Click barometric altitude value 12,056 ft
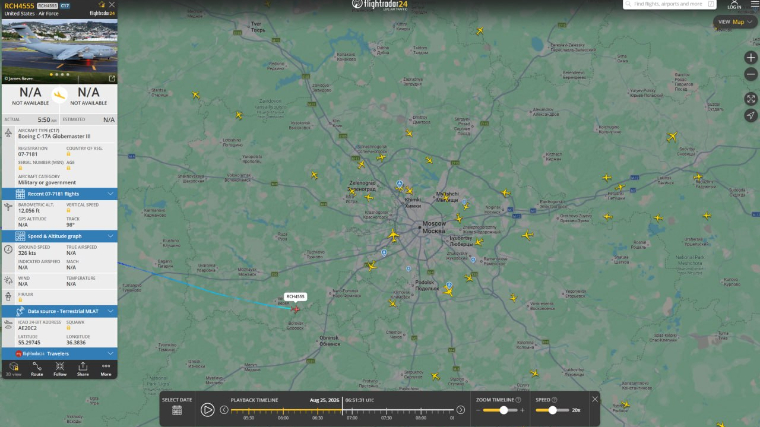The image size is (760, 427). coord(29,211)
